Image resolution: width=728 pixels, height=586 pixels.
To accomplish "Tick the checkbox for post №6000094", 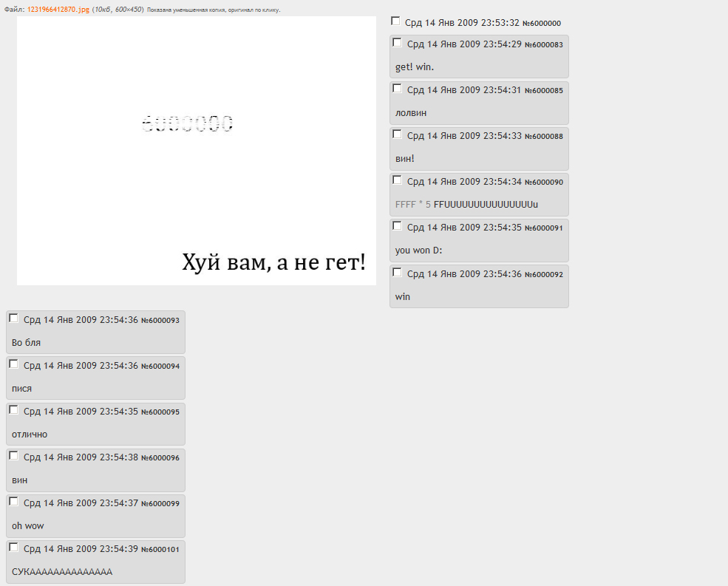I will coord(14,364).
